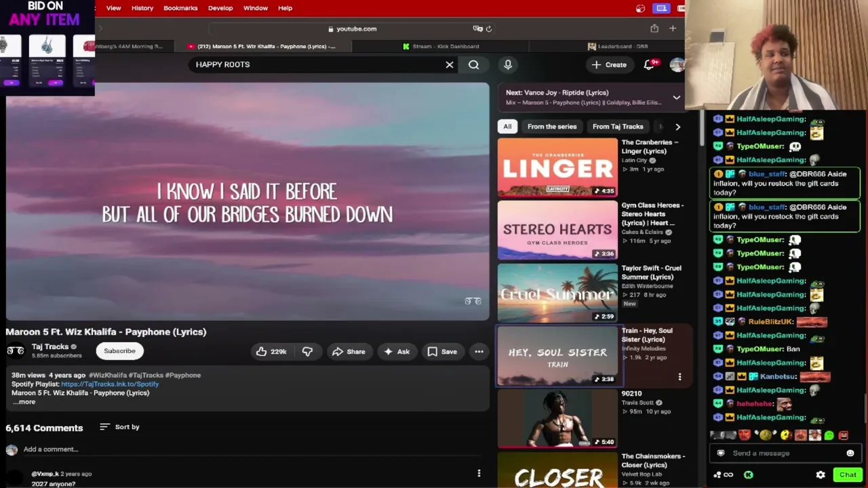Play Hey, Soul Sister video thumbnail
868x488 pixels.
pyautogui.click(x=557, y=356)
